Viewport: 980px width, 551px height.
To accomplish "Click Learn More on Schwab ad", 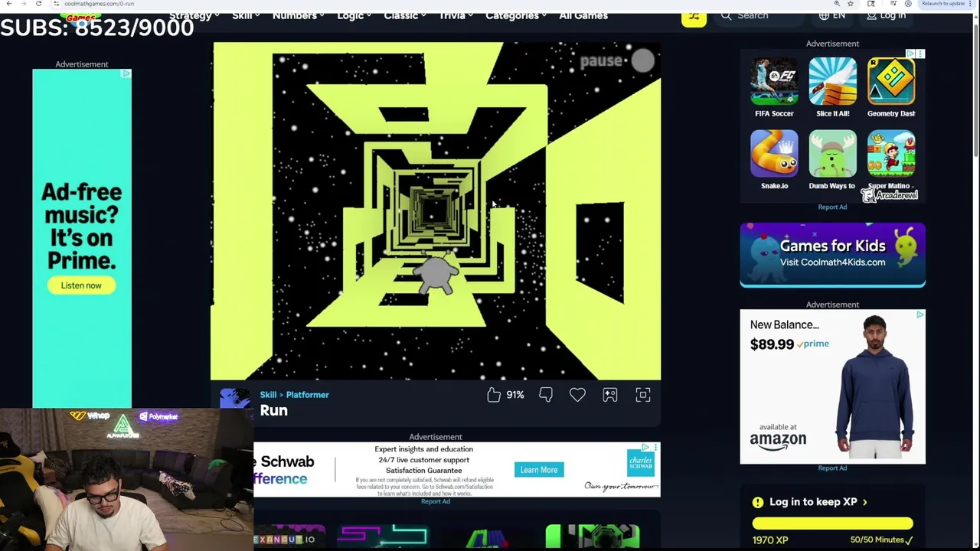I will 539,470.
